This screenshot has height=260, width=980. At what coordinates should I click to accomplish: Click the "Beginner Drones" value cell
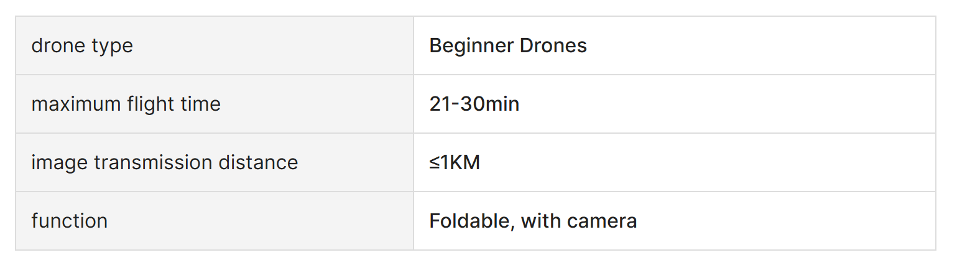675,45
